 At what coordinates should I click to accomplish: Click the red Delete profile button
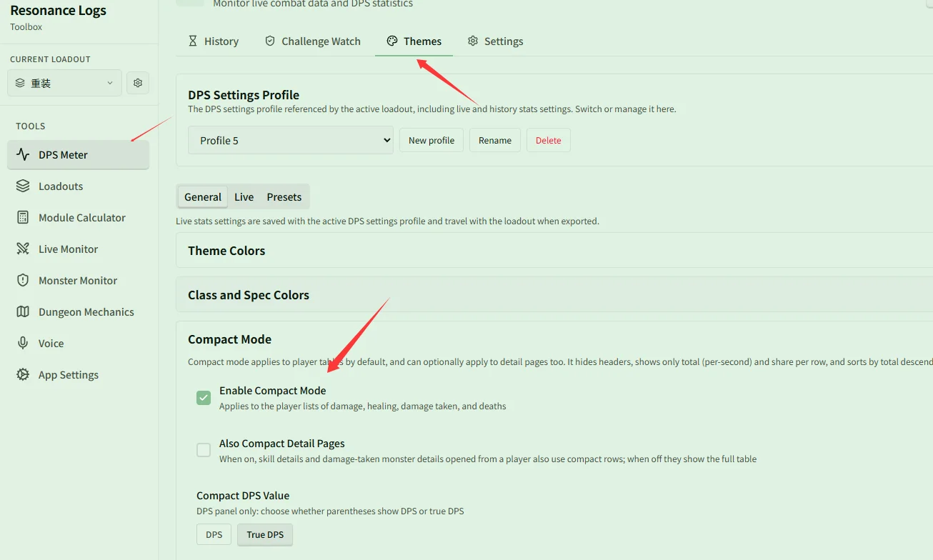pos(549,140)
